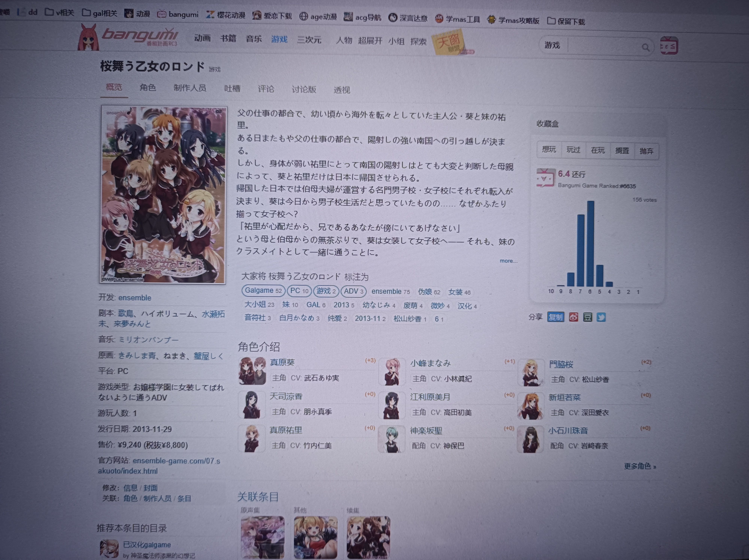This screenshot has width=749, height=560.
Task: Expand the synopsis with the more... link
Action: (508, 261)
